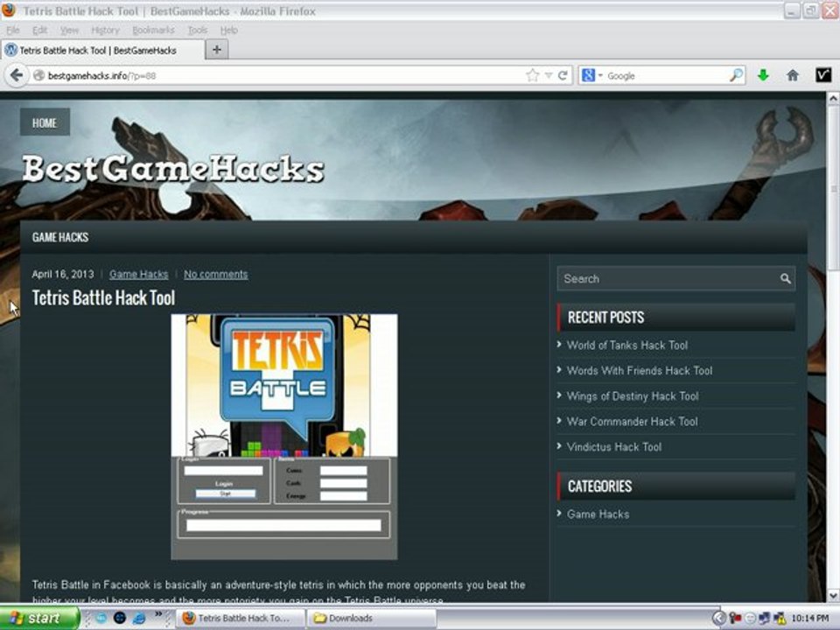The height and width of the screenshot is (630, 840).
Task: Click the scrollbar up arrow
Action: (833, 99)
